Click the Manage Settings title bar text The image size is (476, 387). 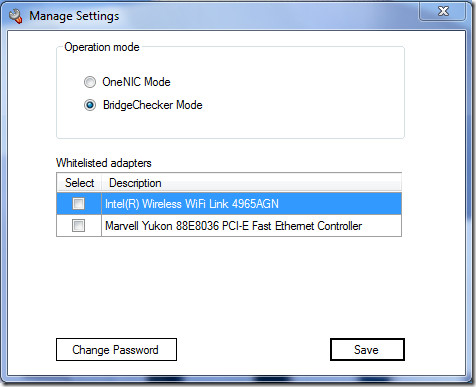(x=74, y=16)
